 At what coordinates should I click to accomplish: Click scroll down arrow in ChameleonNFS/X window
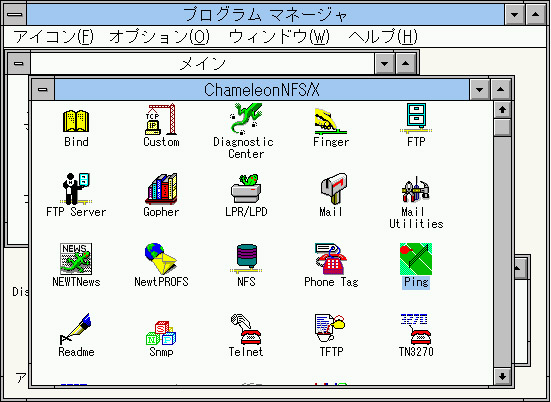(x=502, y=376)
